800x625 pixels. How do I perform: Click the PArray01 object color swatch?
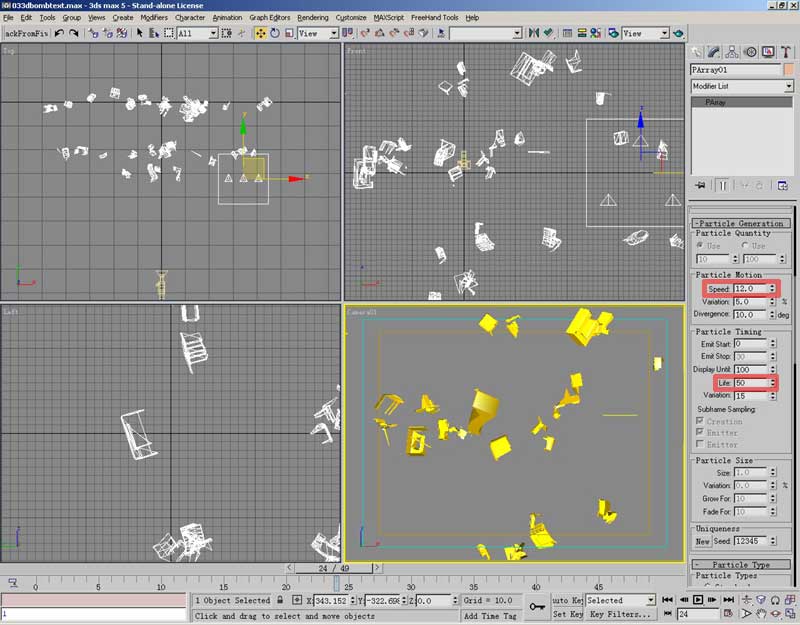coord(788,70)
